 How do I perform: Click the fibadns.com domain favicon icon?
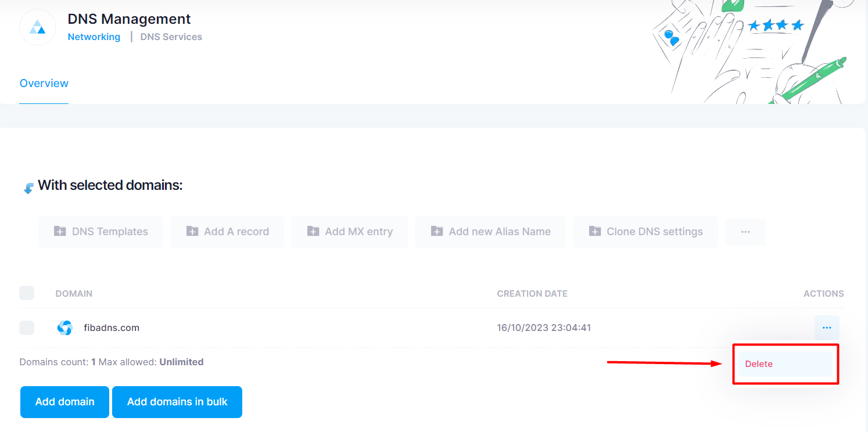pyautogui.click(x=64, y=328)
